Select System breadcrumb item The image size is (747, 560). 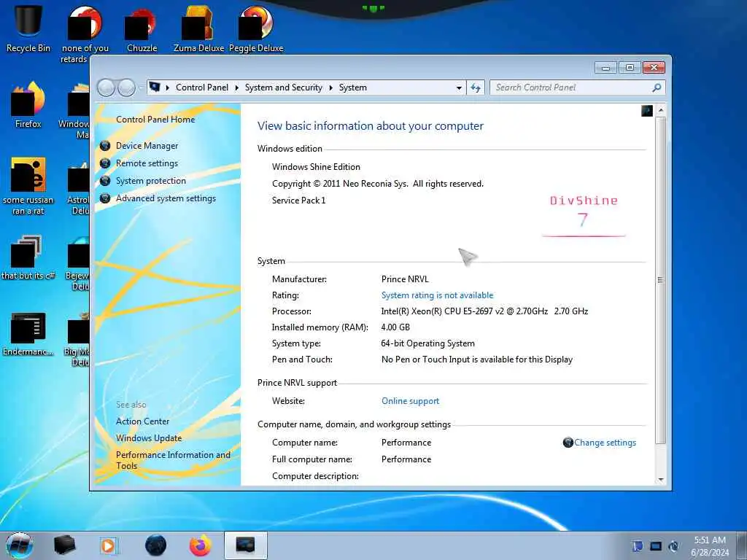(x=353, y=87)
